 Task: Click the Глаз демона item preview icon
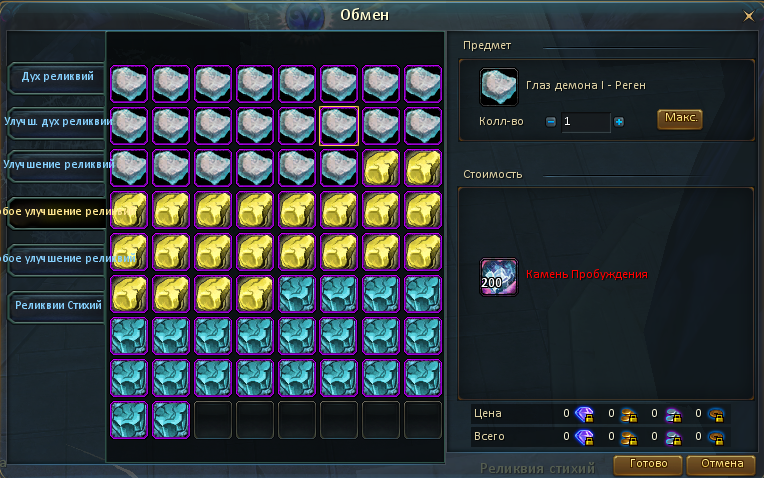(x=498, y=87)
